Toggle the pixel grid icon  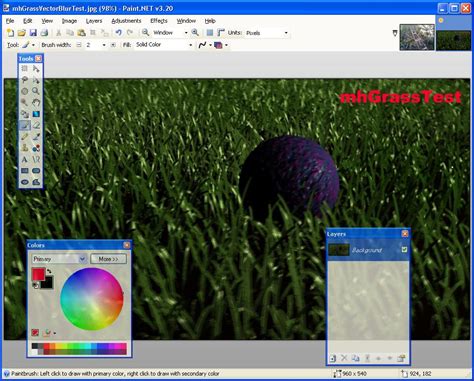[x=210, y=33]
